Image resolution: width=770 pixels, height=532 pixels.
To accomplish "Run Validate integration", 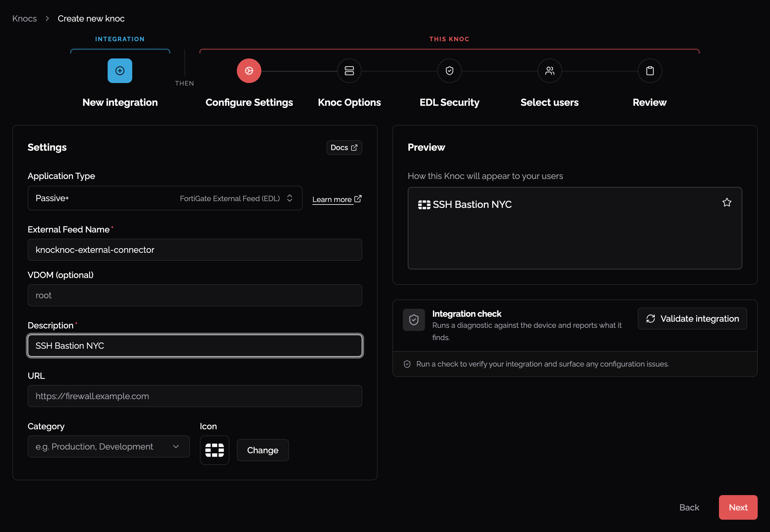I will point(692,319).
